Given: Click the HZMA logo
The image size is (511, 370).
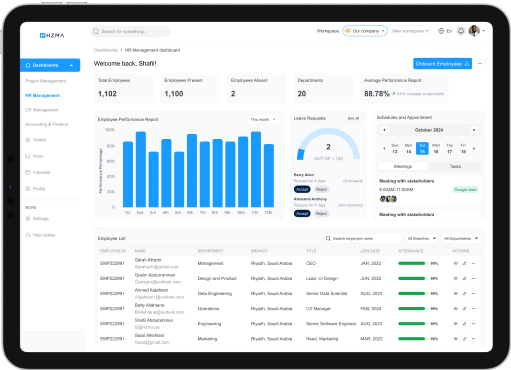Looking at the screenshot, I should click(x=52, y=35).
